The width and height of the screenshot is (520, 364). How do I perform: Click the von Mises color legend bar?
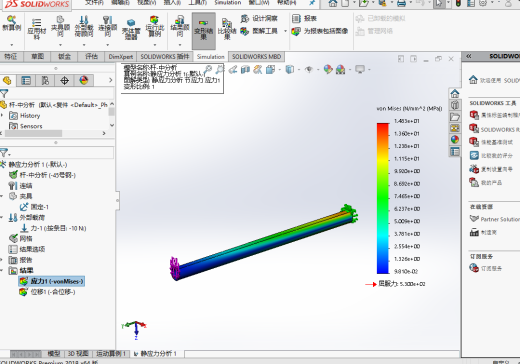pyautogui.click(x=383, y=198)
